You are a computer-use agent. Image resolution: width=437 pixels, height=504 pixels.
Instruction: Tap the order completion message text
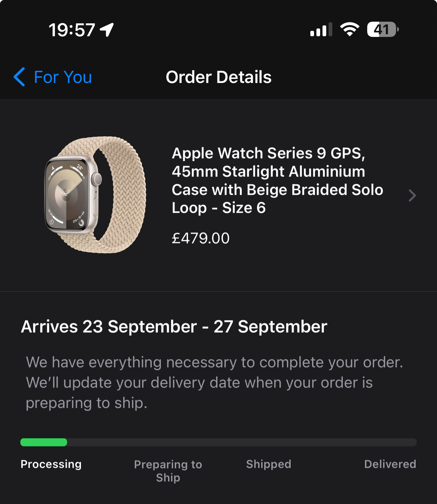click(x=215, y=383)
